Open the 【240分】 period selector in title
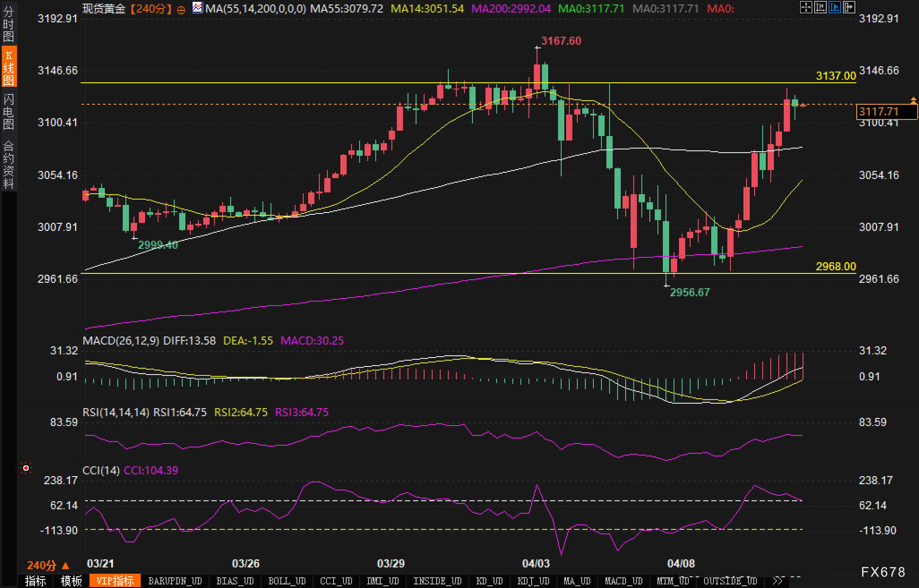The image size is (919, 588). click(x=151, y=9)
